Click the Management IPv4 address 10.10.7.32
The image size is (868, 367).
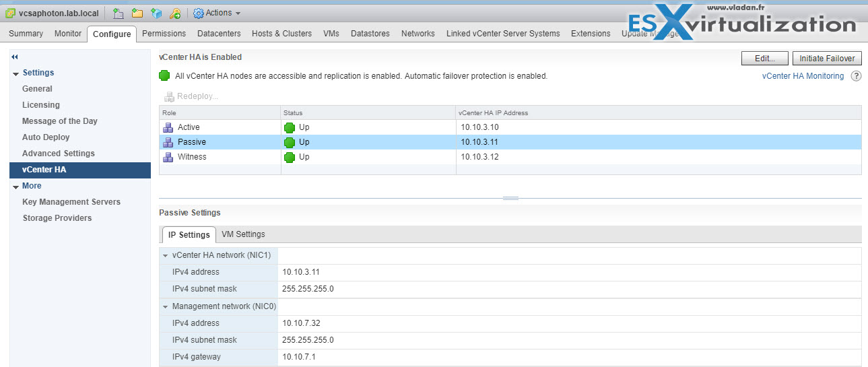click(300, 323)
